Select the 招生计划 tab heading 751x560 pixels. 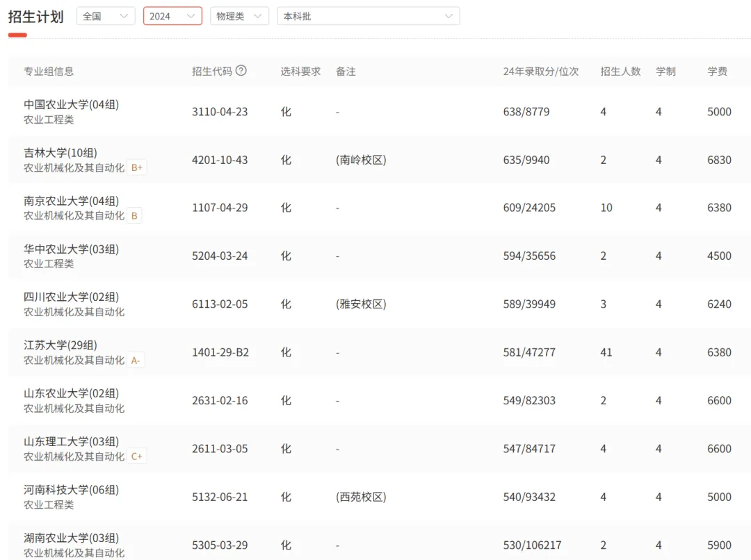pos(36,17)
